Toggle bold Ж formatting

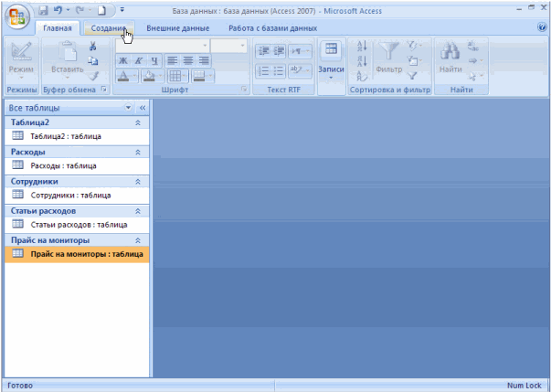point(123,60)
